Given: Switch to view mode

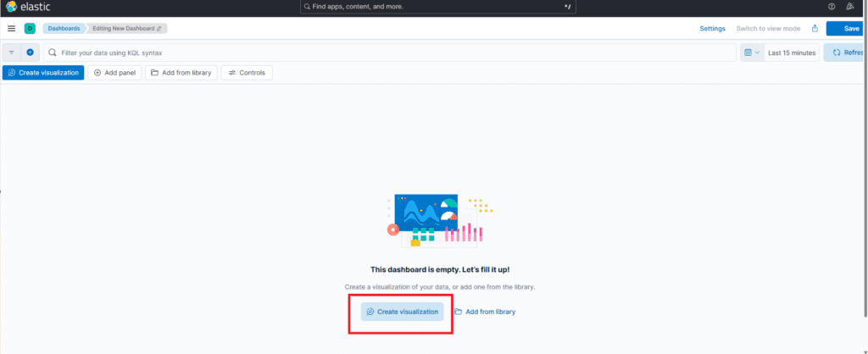Looking at the screenshot, I should click(x=769, y=29).
